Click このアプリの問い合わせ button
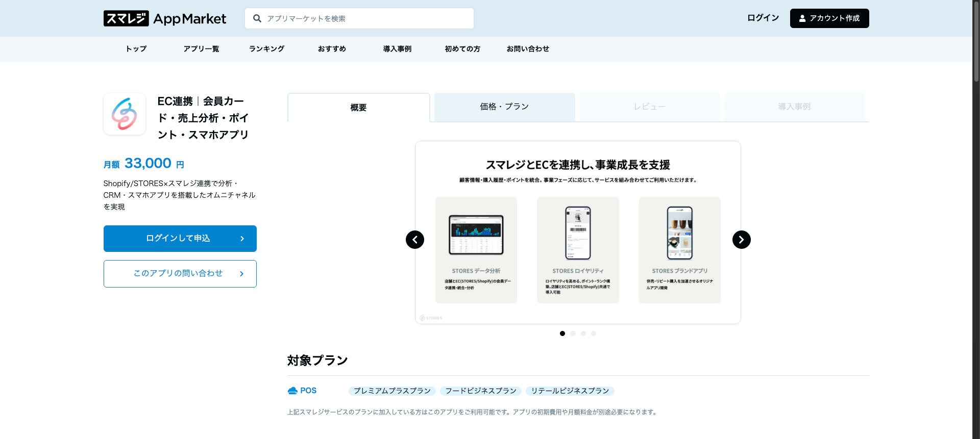Viewport: 980px width, 439px height. (180, 274)
